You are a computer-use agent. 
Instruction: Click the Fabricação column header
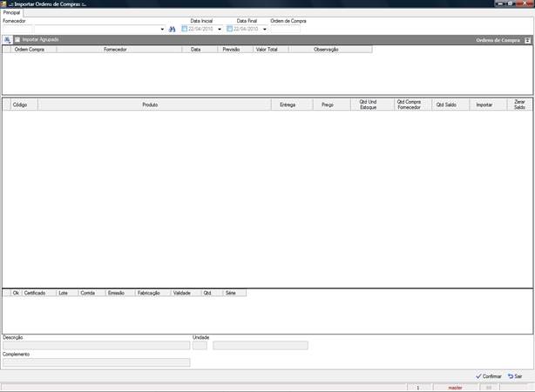click(x=152, y=293)
